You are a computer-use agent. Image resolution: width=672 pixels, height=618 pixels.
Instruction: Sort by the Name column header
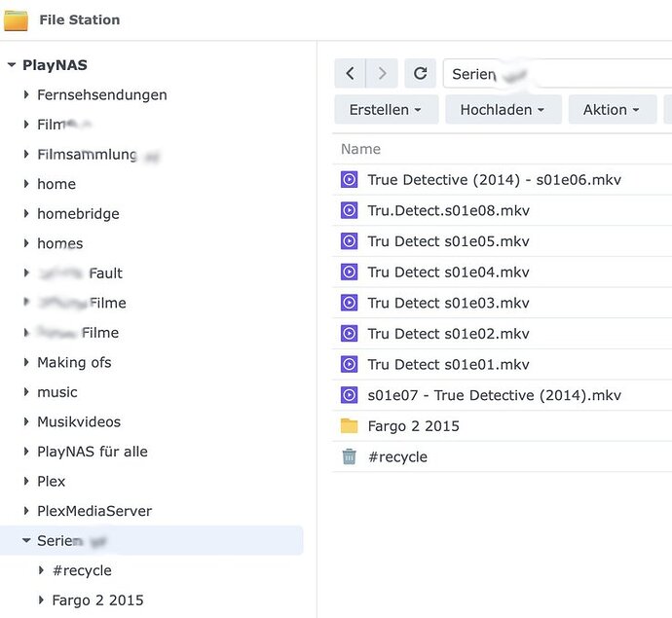[x=361, y=149]
